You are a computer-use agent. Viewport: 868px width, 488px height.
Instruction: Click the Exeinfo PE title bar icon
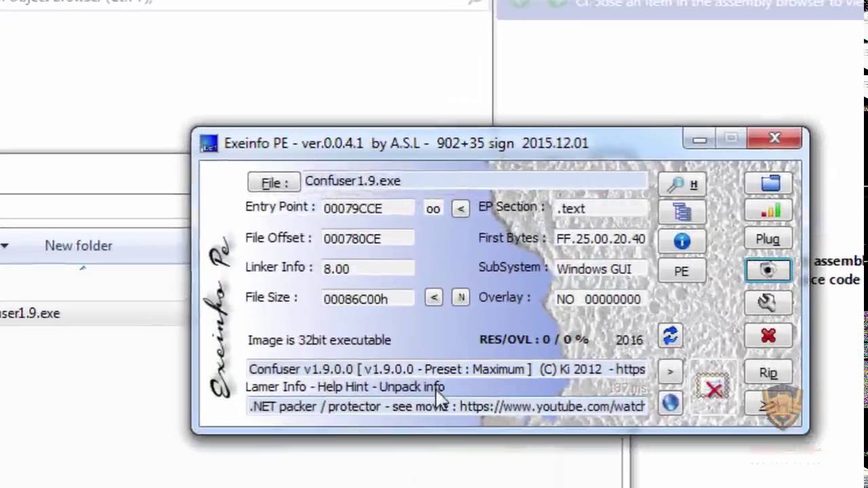point(209,143)
